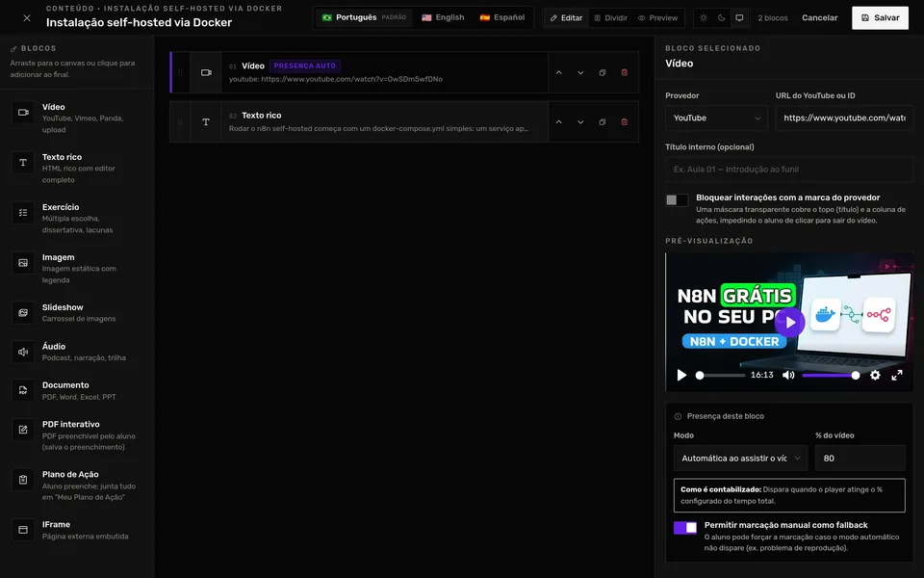Click the "2 blocos" counter
Image resolution: width=924 pixels, height=578 pixels.
[x=773, y=17]
